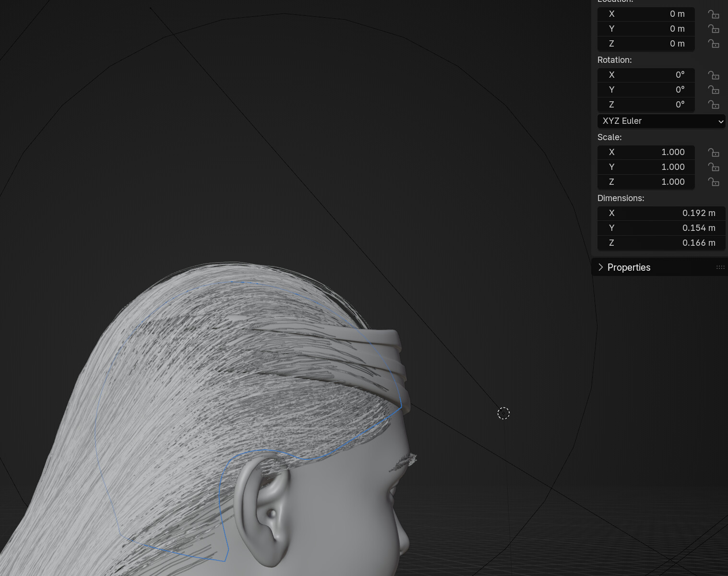Screen dimensions: 728x576
Task: Click the Rotation Z angle field
Action: [646, 105]
